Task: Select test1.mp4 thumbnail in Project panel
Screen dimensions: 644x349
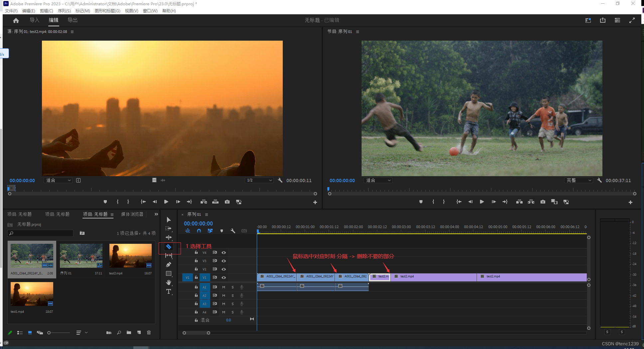Action: tap(32, 294)
